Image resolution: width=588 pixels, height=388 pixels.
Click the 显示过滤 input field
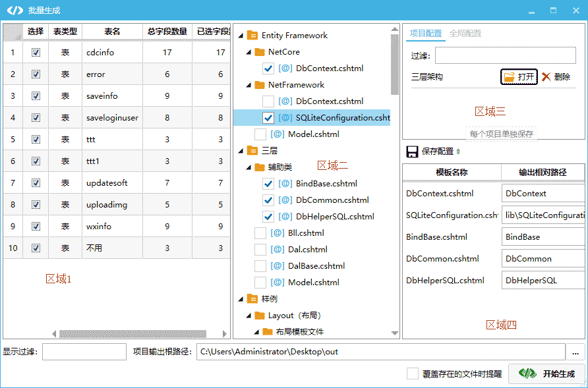[x=84, y=352]
